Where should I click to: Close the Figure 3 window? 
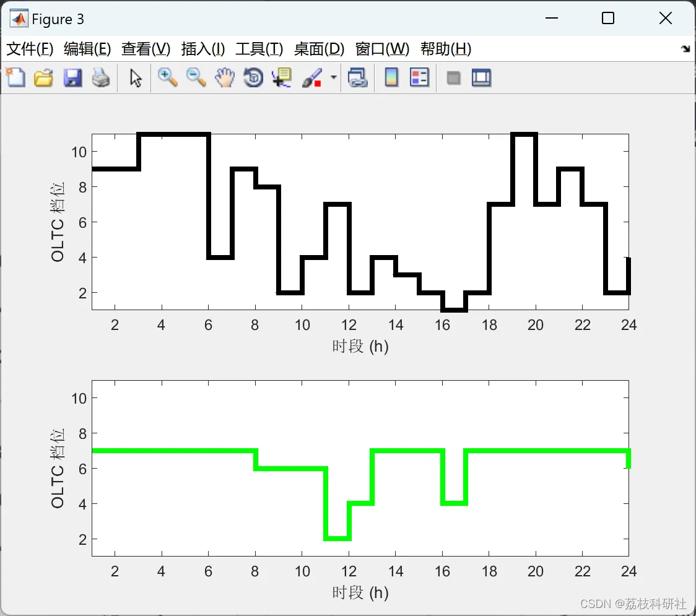(666, 18)
